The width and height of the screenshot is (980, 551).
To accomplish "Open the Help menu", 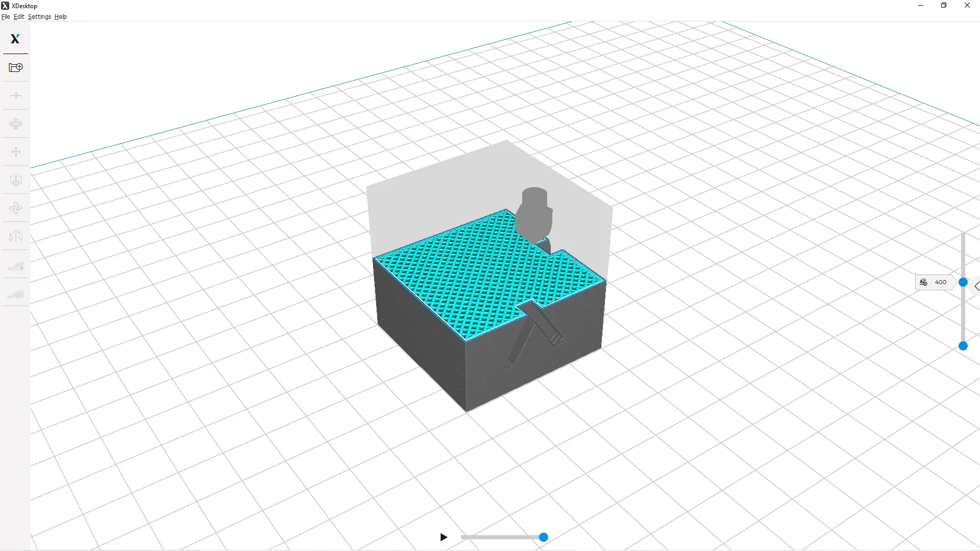I will 60,17.
